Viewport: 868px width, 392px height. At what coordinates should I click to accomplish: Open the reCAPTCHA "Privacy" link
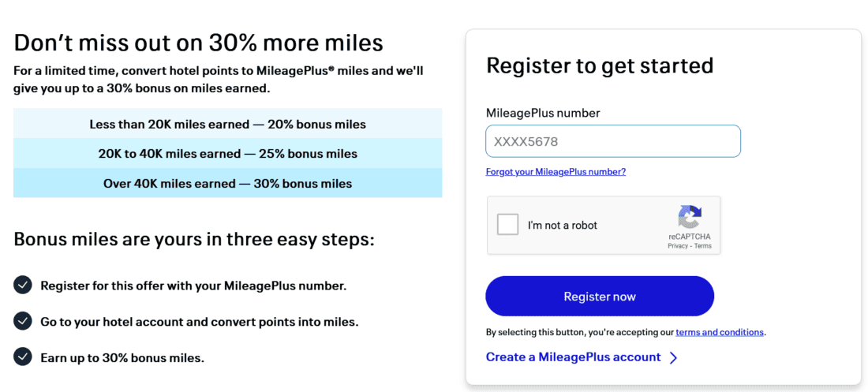tap(678, 246)
